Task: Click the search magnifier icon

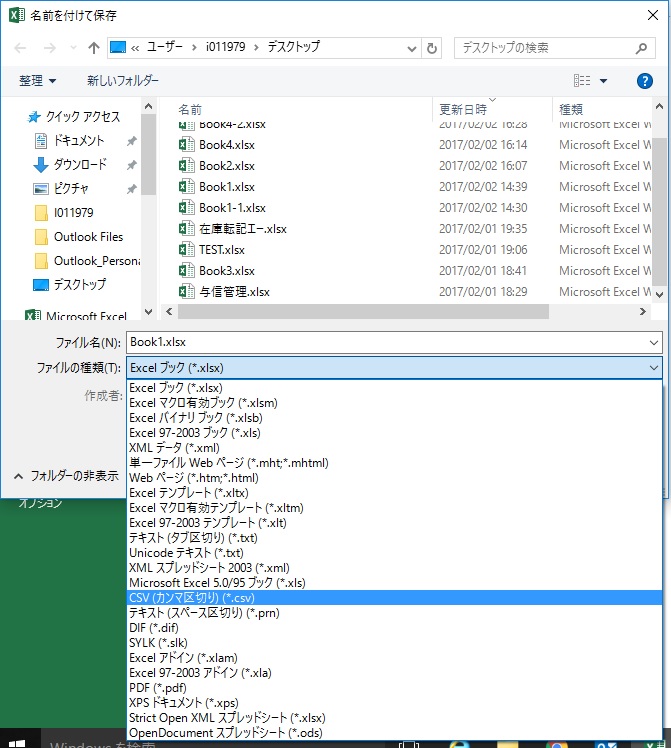Action: 641,48
